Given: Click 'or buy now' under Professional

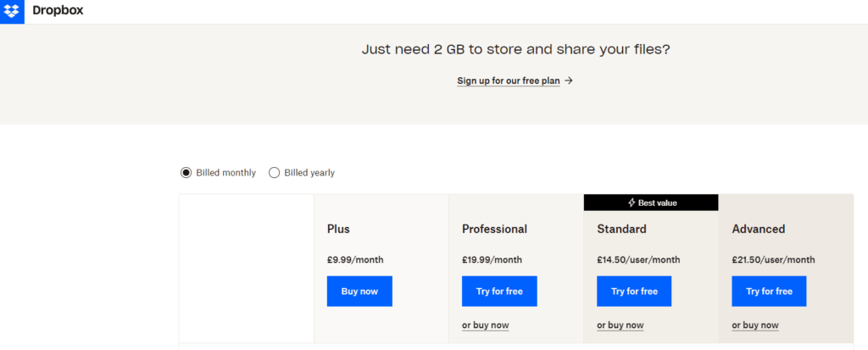Looking at the screenshot, I should tap(486, 325).
